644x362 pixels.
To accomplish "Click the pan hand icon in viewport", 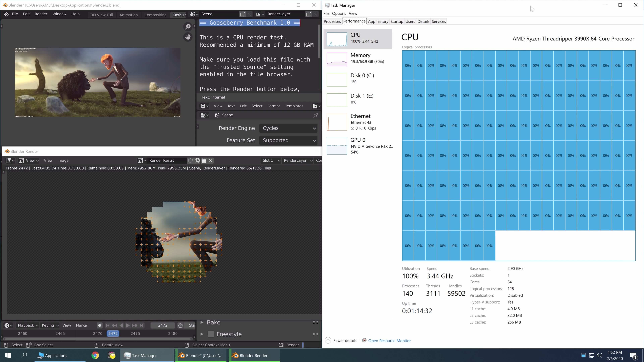I will (188, 37).
